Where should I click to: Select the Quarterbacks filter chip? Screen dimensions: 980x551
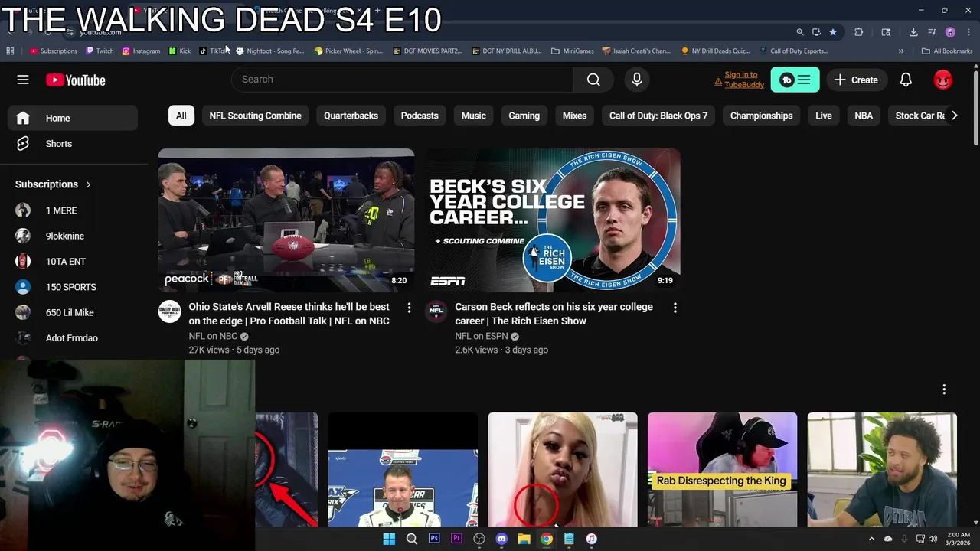(x=351, y=116)
